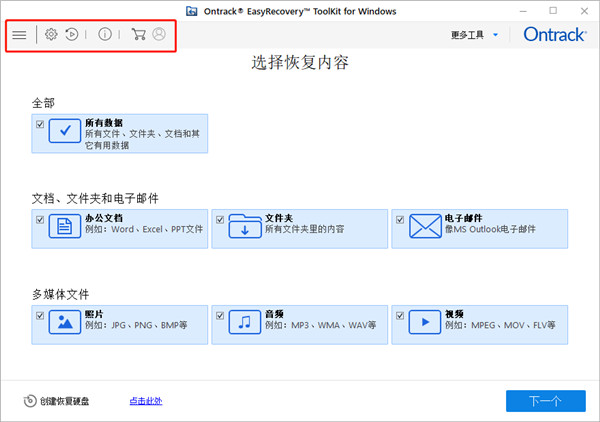Expand the 更多工具 dropdown arrow
This screenshot has width=600, height=422.
pos(496,35)
